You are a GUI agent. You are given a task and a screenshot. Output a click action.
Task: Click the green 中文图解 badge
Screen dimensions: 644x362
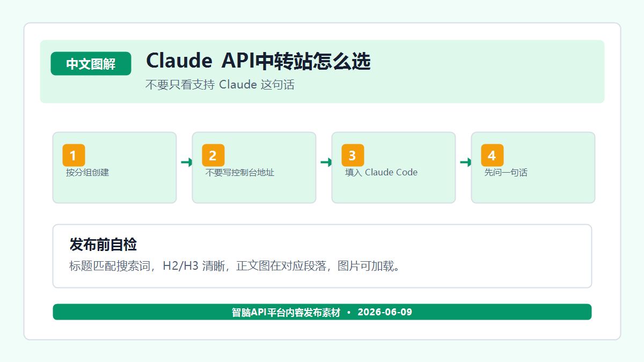(x=91, y=64)
